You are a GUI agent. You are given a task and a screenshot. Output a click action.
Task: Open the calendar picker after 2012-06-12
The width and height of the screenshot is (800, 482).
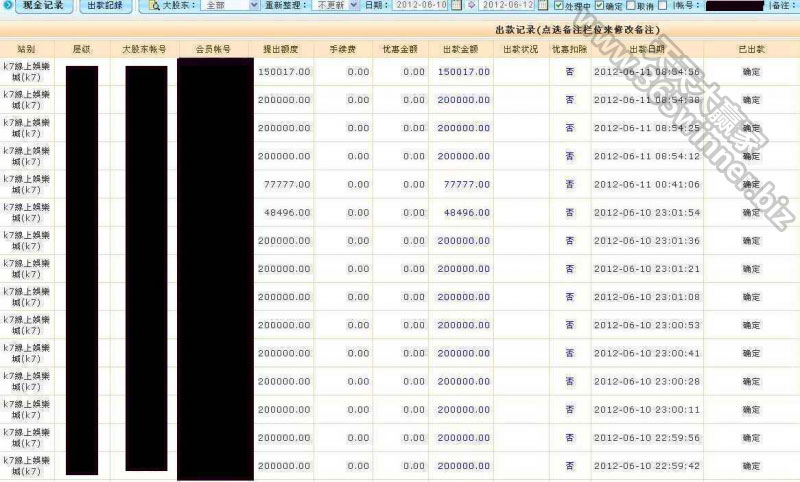(543, 5)
